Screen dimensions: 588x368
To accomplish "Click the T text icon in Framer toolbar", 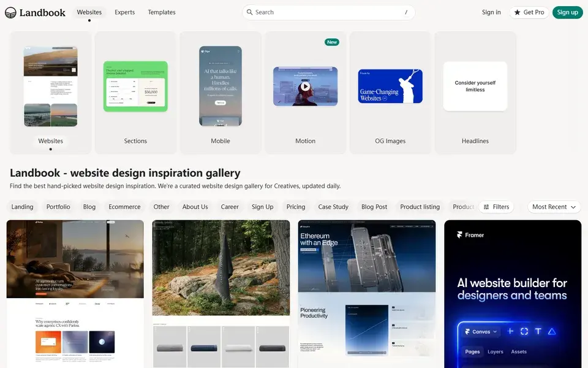I will pyautogui.click(x=538, y=331).
